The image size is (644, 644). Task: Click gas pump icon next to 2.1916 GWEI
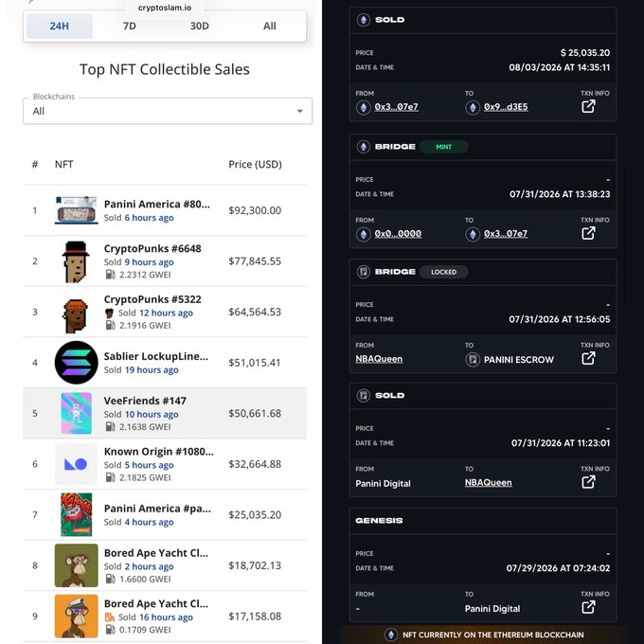point(110,325)
